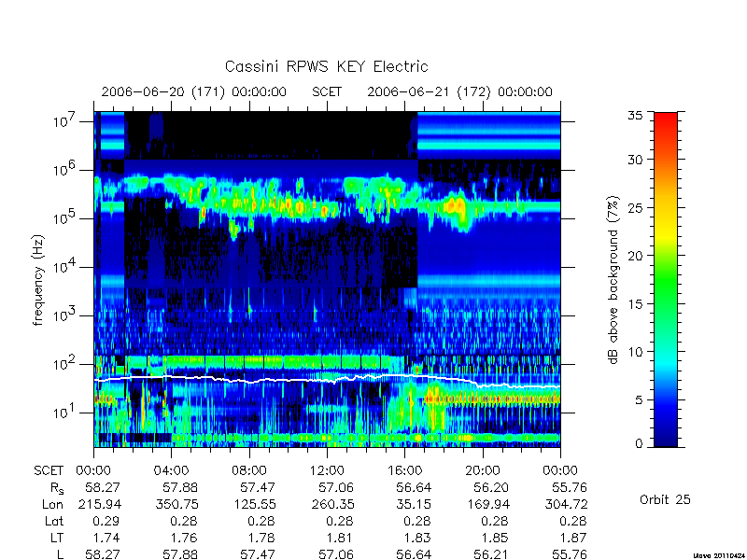Click the 12:00 time axis label
Image resolution: width=747 pixels, height=560 pixels.
tap(327, 471)
